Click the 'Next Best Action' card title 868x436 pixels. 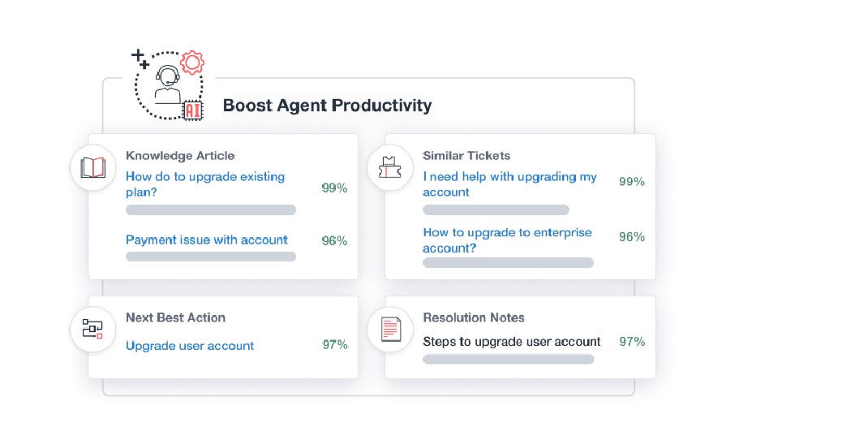coord(175,317)
